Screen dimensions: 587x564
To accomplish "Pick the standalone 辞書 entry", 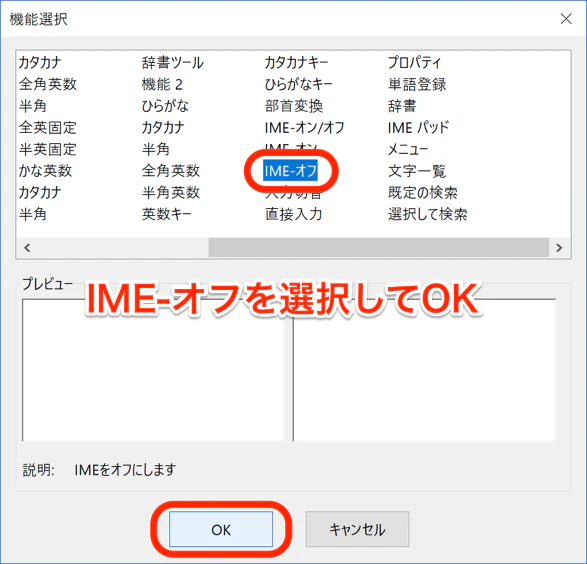I will (x=402, y=106).
